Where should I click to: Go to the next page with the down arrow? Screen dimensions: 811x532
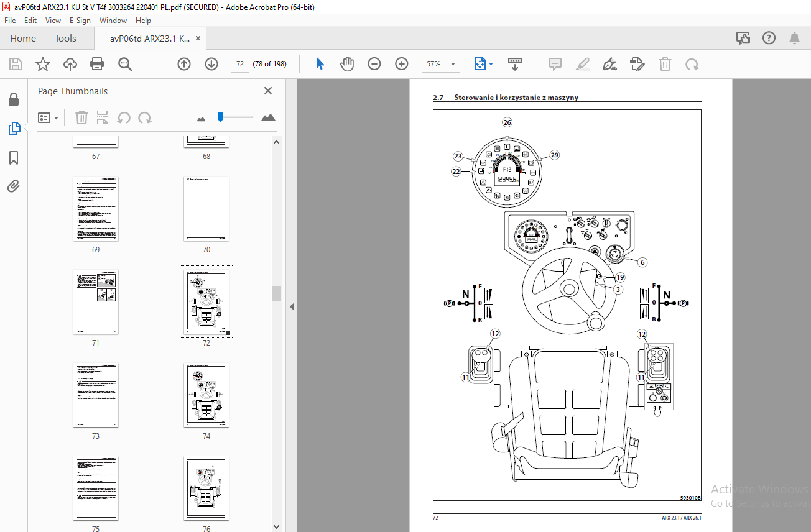[x=211, y=64]
